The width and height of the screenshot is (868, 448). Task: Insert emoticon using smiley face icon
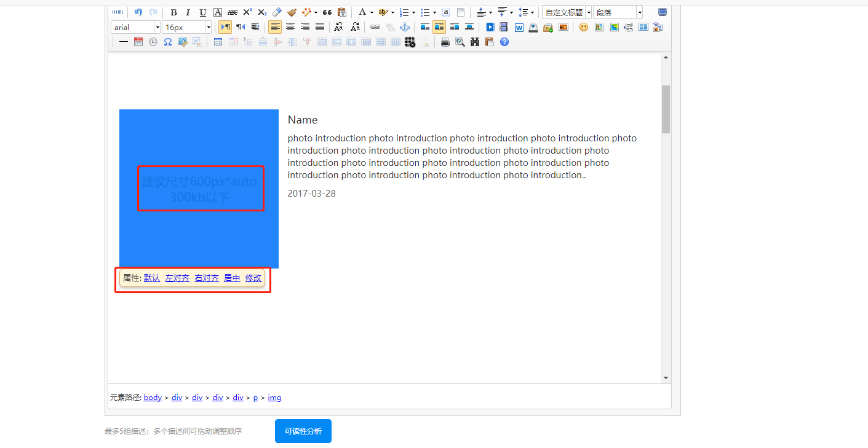(583, 27)
